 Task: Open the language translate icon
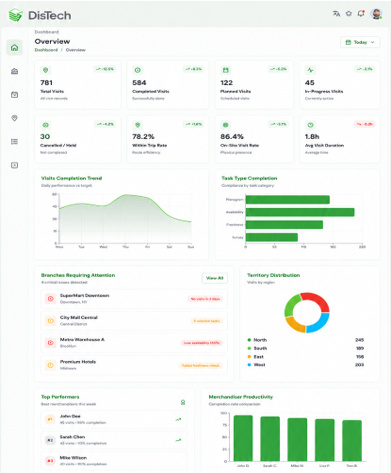pos(336,14)
